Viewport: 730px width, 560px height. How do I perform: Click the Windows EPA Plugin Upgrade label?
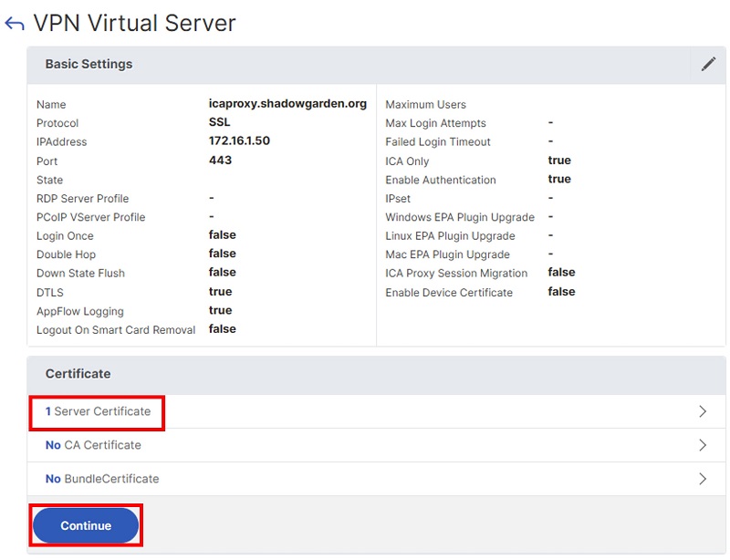(460, 217)
